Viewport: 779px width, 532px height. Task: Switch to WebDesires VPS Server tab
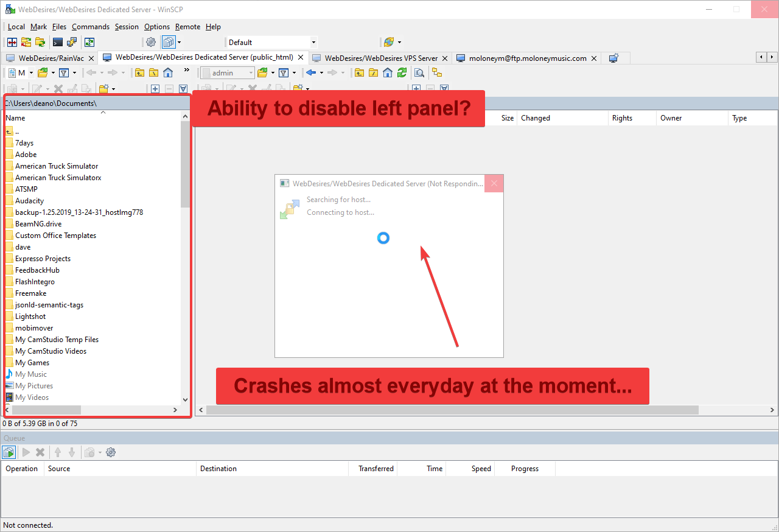click(380, 58)
